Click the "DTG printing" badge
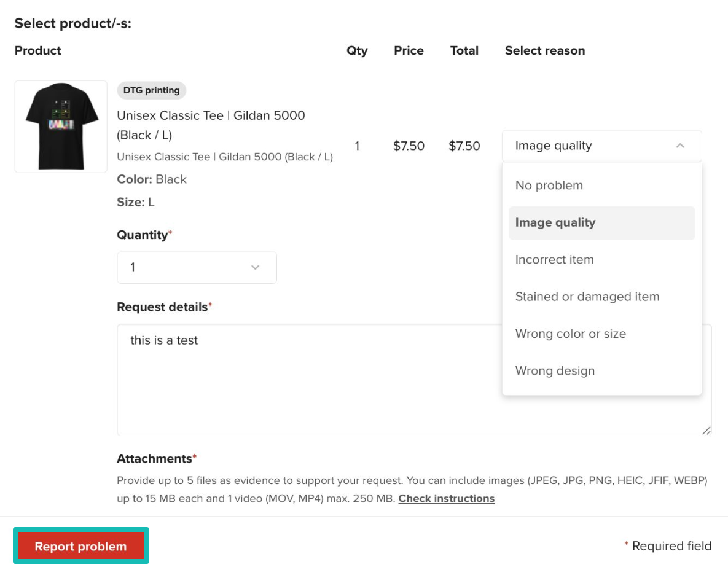The image size is (728, 567). point(151,90)
